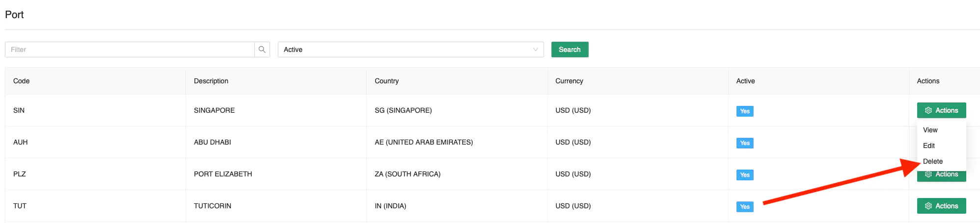Click gear icon in SIN row Actions
This screenshot has width=980, height=223.
[928, 110]
